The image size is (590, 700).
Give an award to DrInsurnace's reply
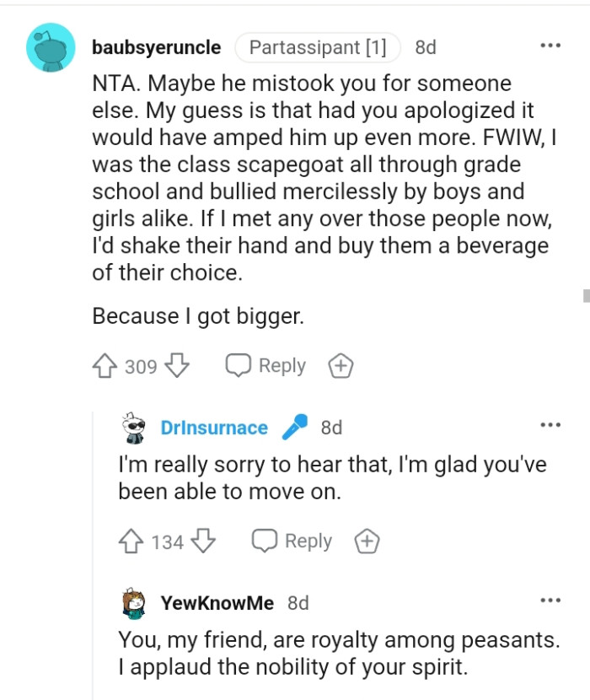coord(367,541)
